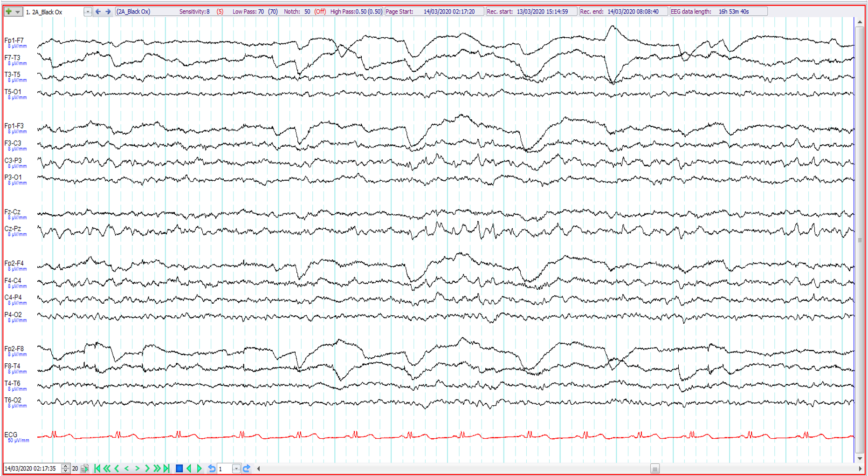Select the F7-T3 channel label
This screenshot has height=476, width=868.
pyautogui.click(x=13, y=58)
